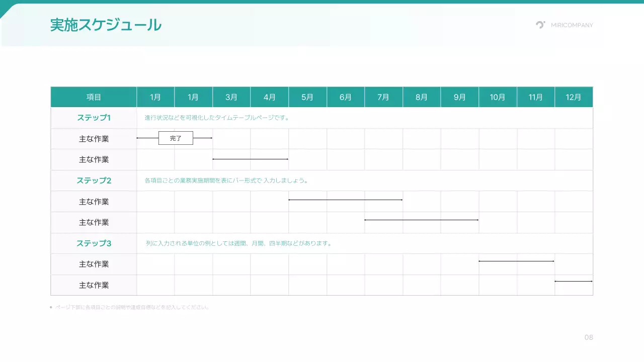Screen dimensions: 644x362
Task: Click the 12月 column header
Action: [574, 97]
